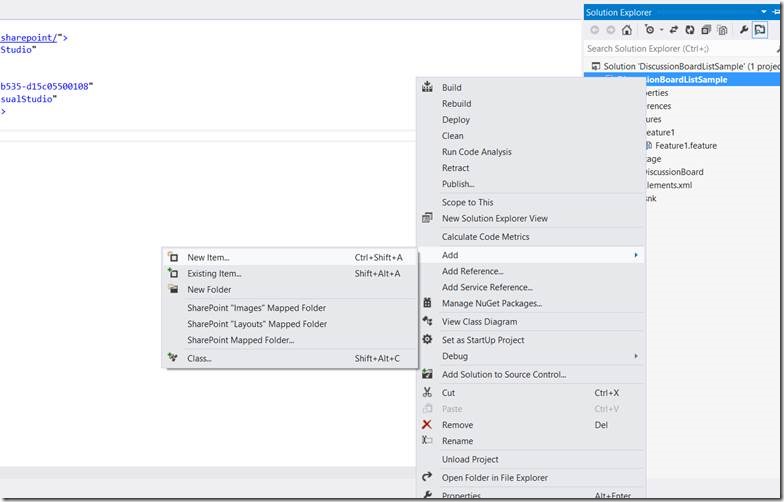The height and width of the screenshot is (502, 784).
Task: Click the red X Remove icon
Action: tap(426, 424)
